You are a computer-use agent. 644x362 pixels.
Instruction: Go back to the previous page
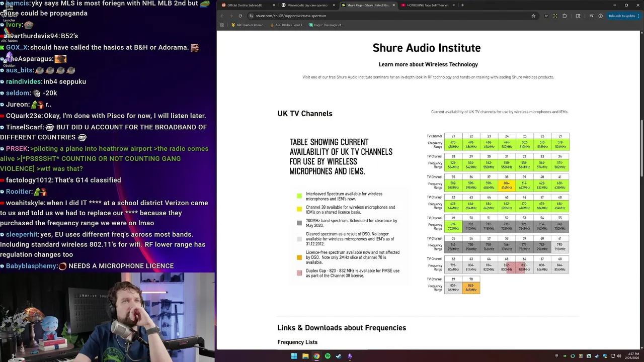click(222, 16)
